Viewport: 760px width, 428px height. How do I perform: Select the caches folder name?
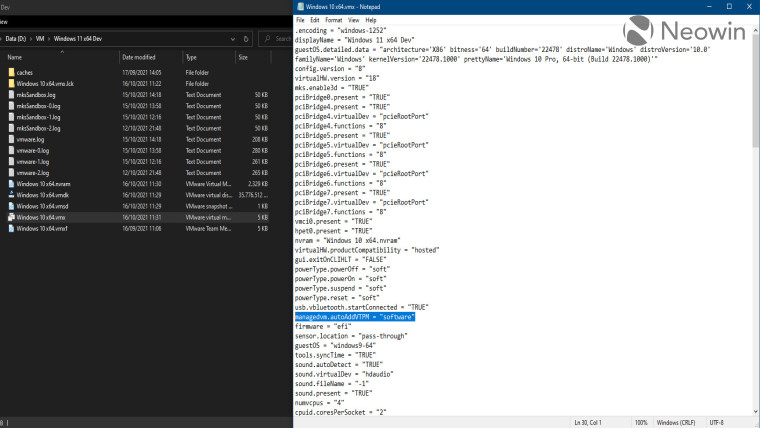tap(24, 73)
